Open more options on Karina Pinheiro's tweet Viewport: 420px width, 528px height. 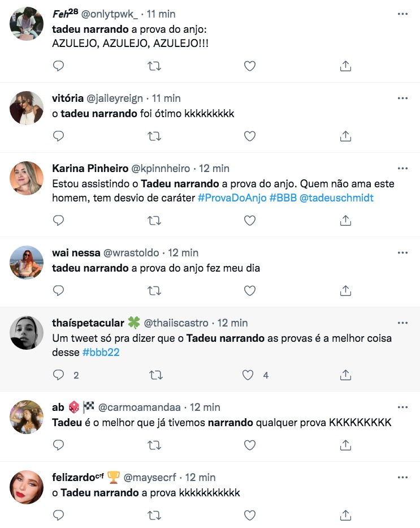(x=402, y=168)
